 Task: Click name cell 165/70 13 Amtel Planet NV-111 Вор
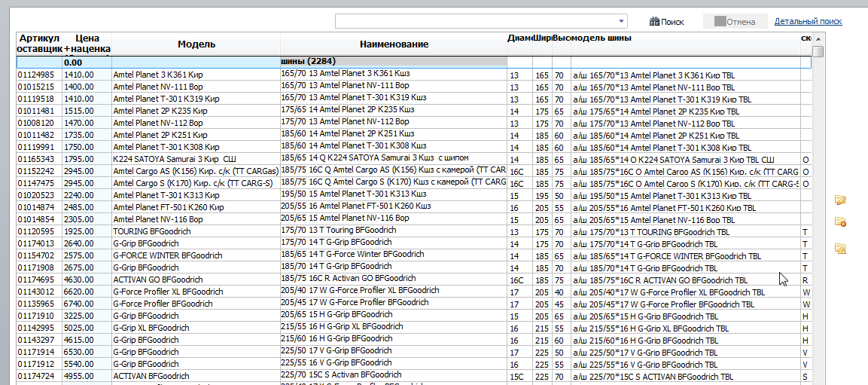(x=394, y=86)
